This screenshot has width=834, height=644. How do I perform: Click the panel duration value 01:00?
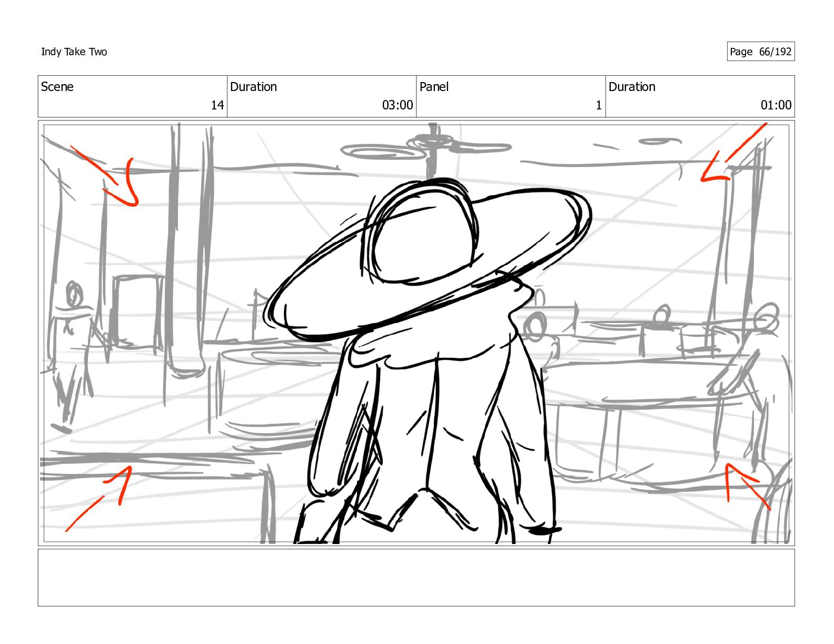(776, 105)
